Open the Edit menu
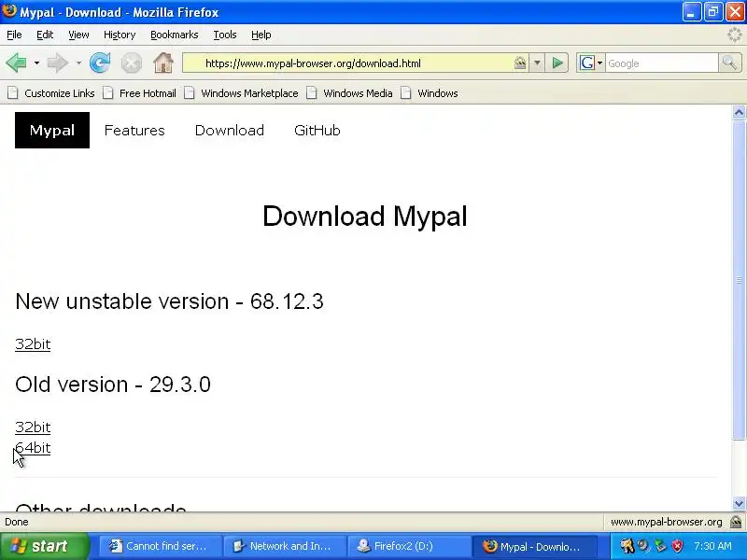747x560 pixels. [45, 35]
